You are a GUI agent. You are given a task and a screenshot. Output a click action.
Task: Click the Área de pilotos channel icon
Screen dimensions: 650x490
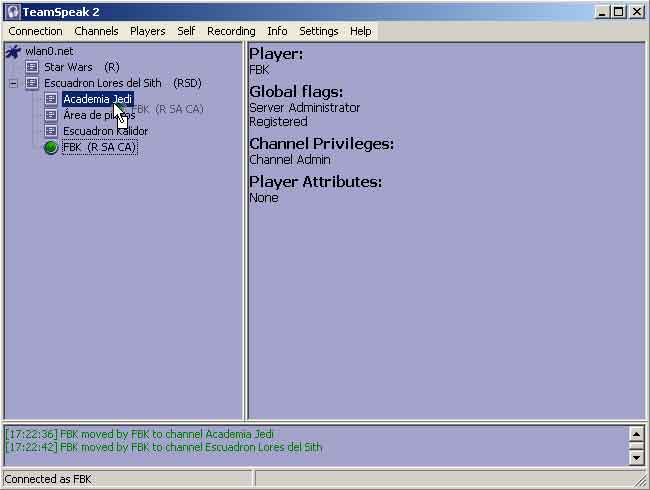pyautogui.click(x=51, y=115)
